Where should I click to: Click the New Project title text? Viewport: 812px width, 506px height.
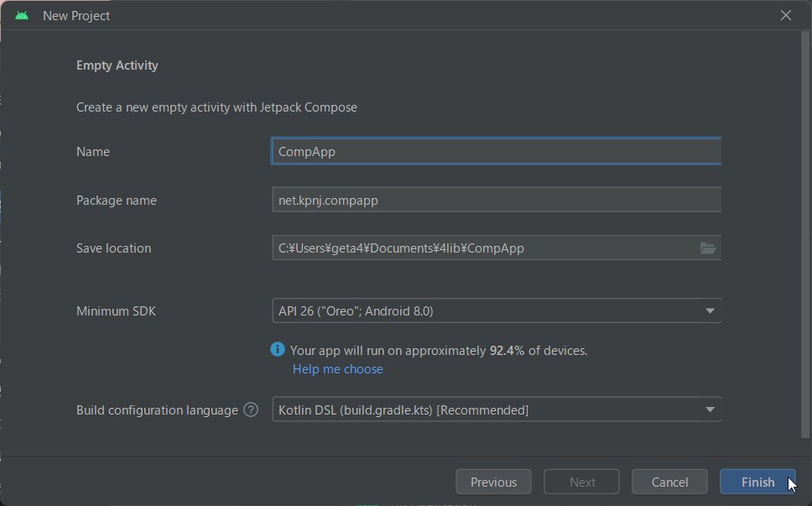[x=76, y=16]
